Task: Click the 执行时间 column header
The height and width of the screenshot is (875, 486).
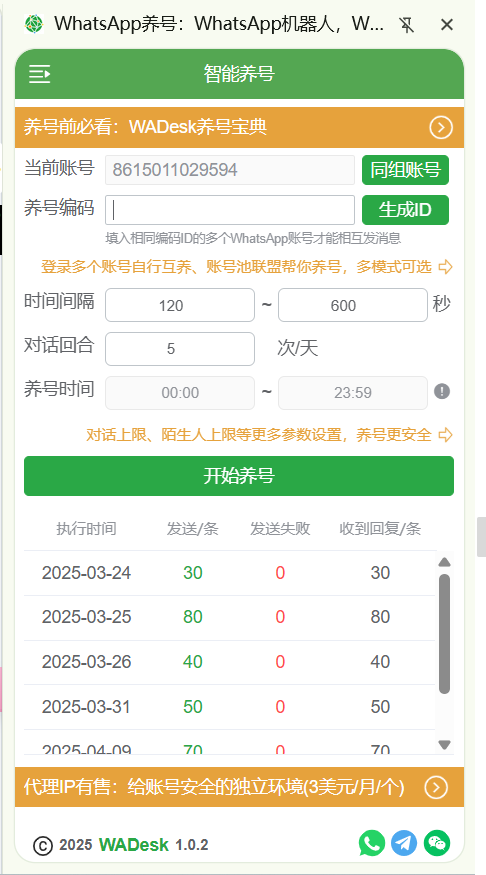Action: 86,529
